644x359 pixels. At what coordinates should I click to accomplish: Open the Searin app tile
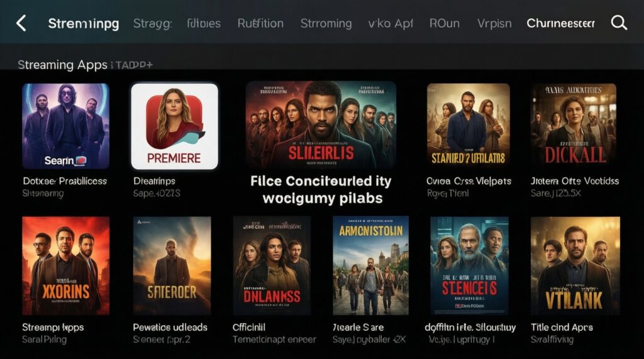pos(65,126)
